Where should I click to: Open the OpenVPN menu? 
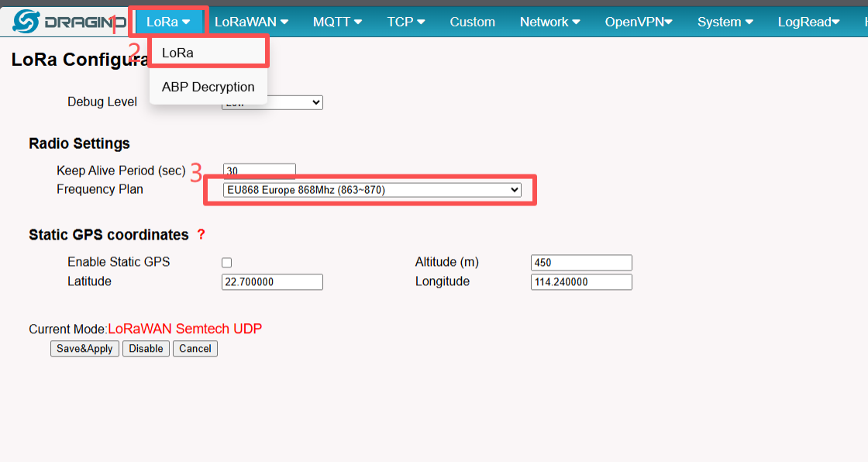(x=639, y=22)
